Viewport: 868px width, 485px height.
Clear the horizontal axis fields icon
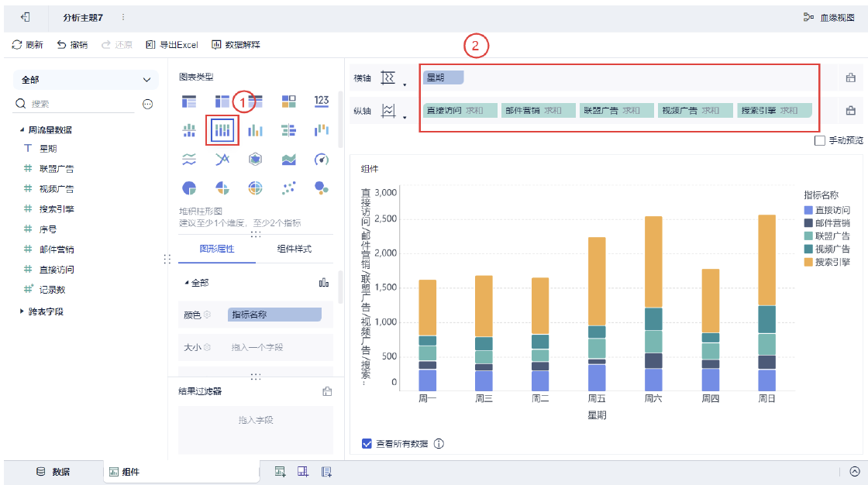click(x=850, y=77)
